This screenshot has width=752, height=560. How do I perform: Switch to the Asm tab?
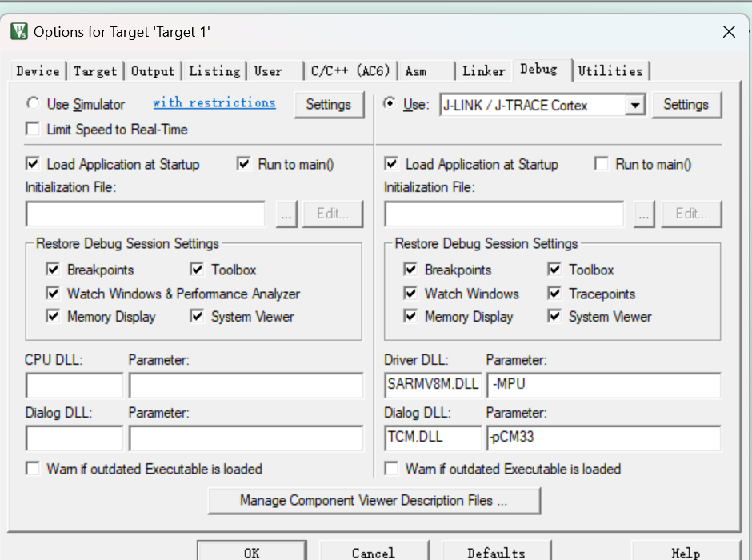426,71
